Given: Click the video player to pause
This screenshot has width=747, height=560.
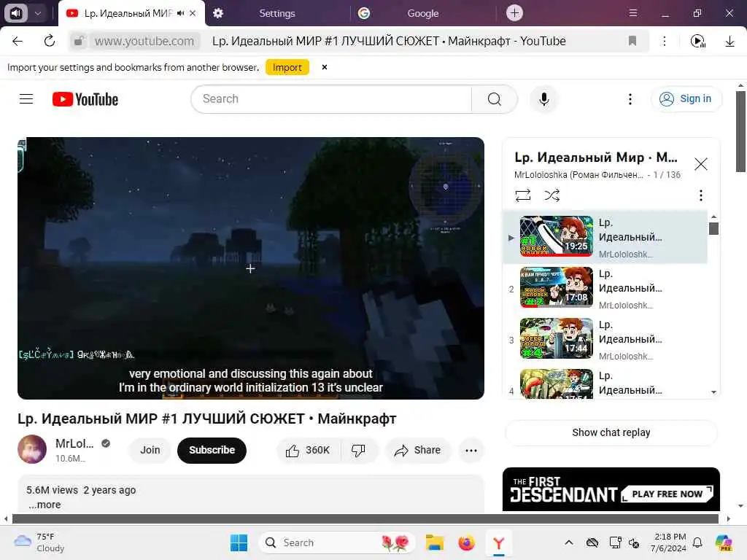Looking at the screenshot, I should pyautogui.click(x=251, y=268).
